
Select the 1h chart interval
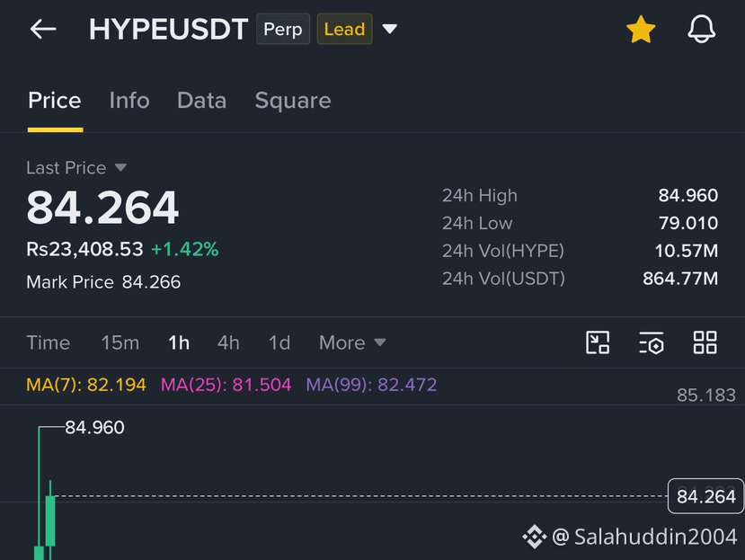coord(179,342)
